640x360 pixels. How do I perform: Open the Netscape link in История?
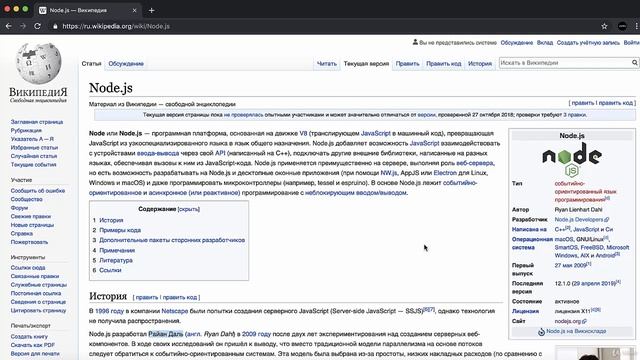tap(175, 311)
